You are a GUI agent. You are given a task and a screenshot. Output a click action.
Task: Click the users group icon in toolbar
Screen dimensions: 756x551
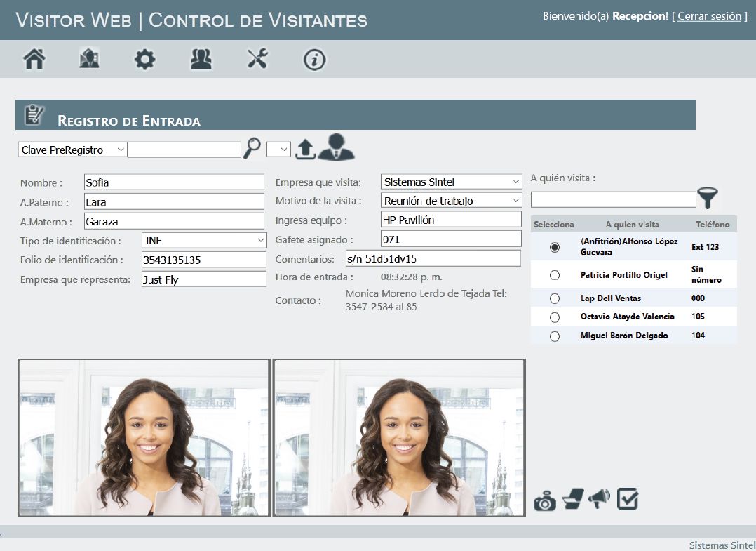(201, 60)
